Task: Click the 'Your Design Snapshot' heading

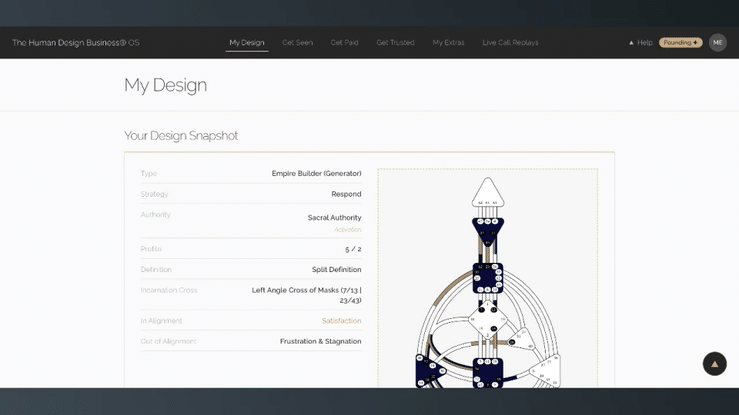Action: tap(181, 136)
